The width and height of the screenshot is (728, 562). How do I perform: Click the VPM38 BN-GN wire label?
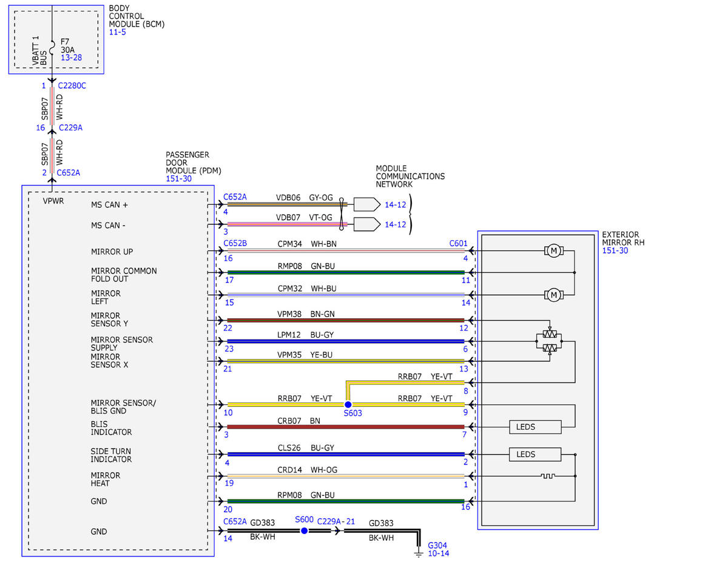tap(306, 313)
